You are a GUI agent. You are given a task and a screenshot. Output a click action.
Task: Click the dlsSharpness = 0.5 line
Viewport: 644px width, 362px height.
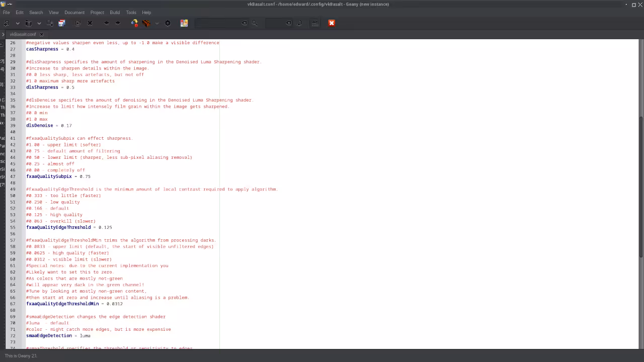tap(50, 87)
